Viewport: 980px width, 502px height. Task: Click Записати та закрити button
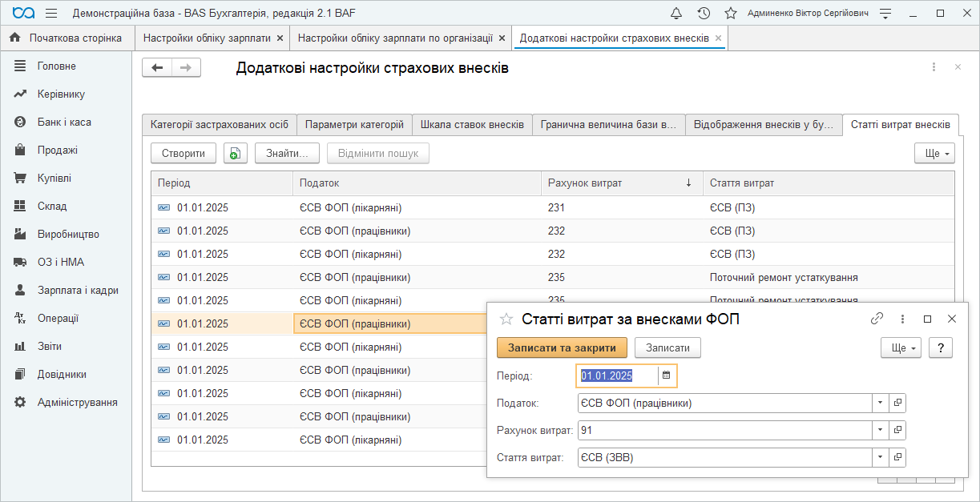click(x=562, y=348)
